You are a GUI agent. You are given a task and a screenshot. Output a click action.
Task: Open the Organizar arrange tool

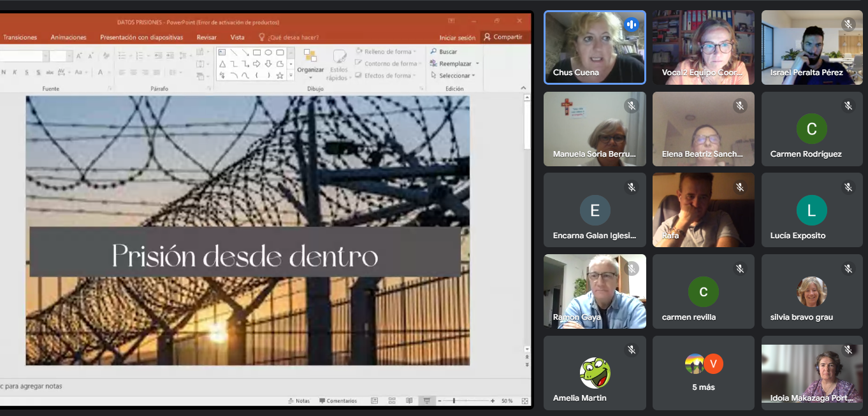point(310,62)
